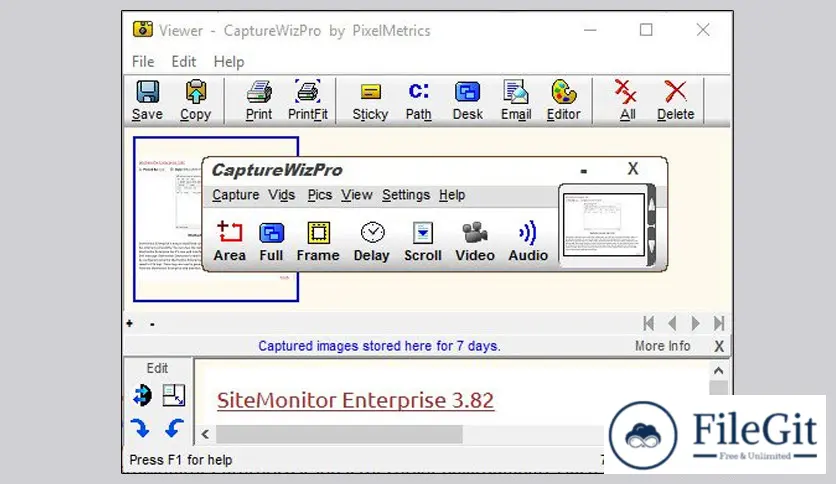Open the Capture menu in CaptureWizPro

tap(236, 195)
